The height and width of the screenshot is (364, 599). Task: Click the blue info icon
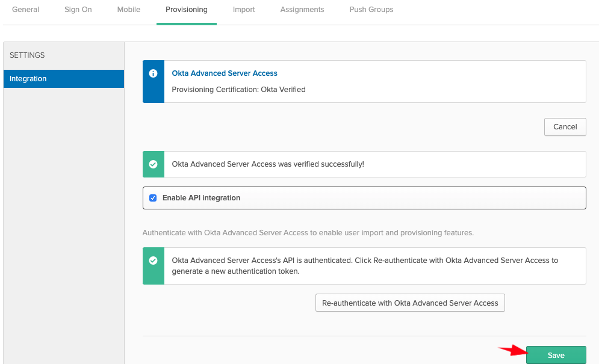(153, 73)
